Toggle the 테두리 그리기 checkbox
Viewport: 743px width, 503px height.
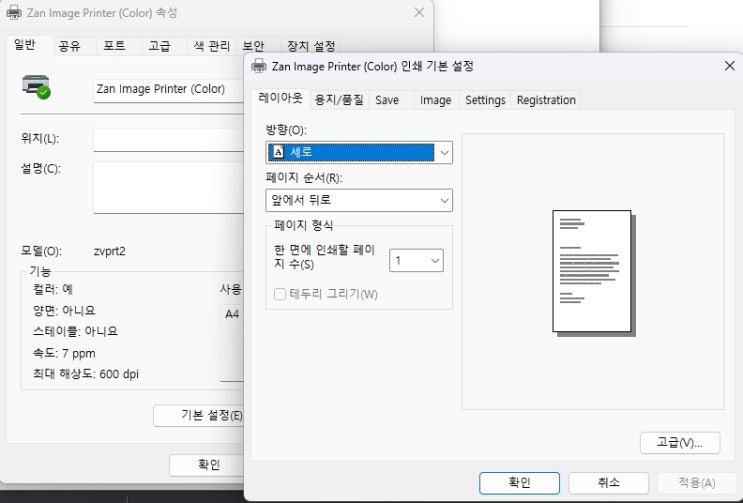point(280,294)
